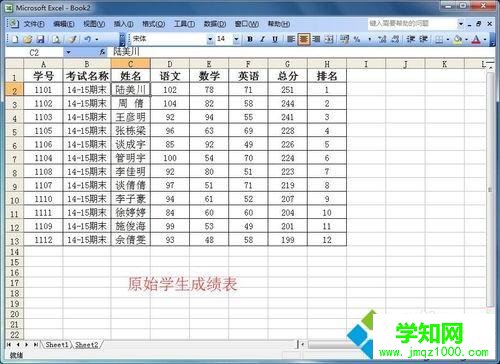
Task: Click the Save floppy disk icon
Action: point(41,39)
